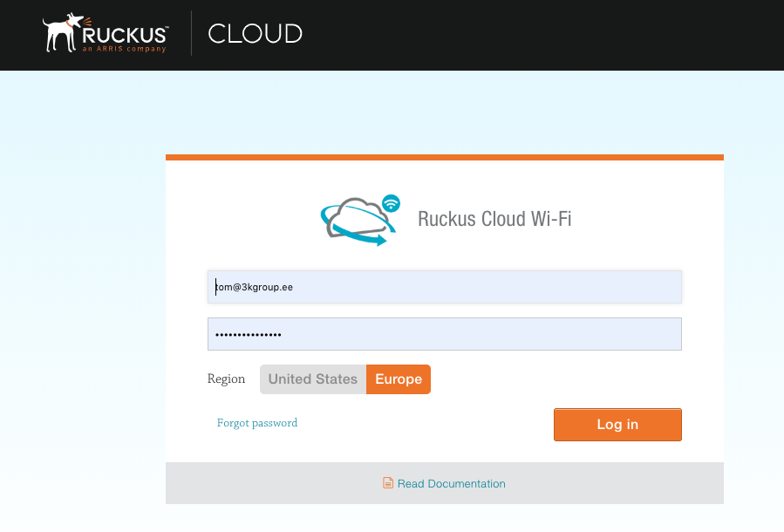Click the RUCKUS wordmark in the header

click(125, 34)
